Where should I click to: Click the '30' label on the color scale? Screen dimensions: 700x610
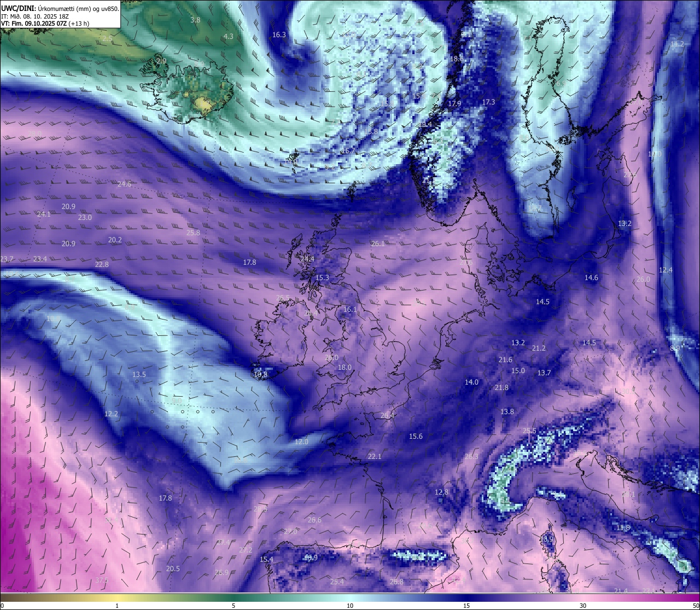[x=583, y=606]
